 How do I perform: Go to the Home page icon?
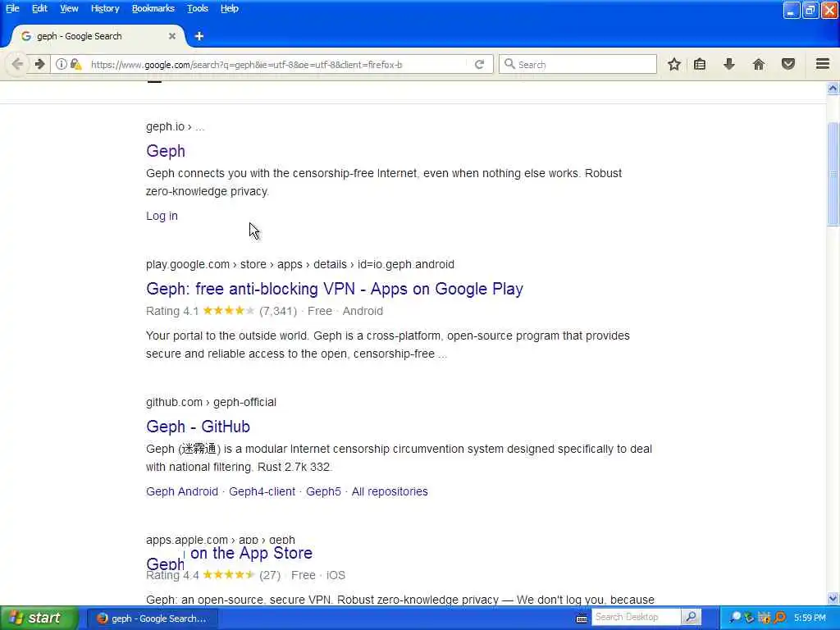(x=759, y=64)
